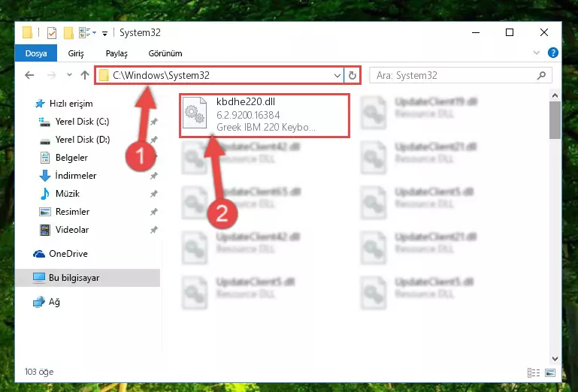Close the System32 window
This screenshot has height=392, width=578.
pos(543,32)
